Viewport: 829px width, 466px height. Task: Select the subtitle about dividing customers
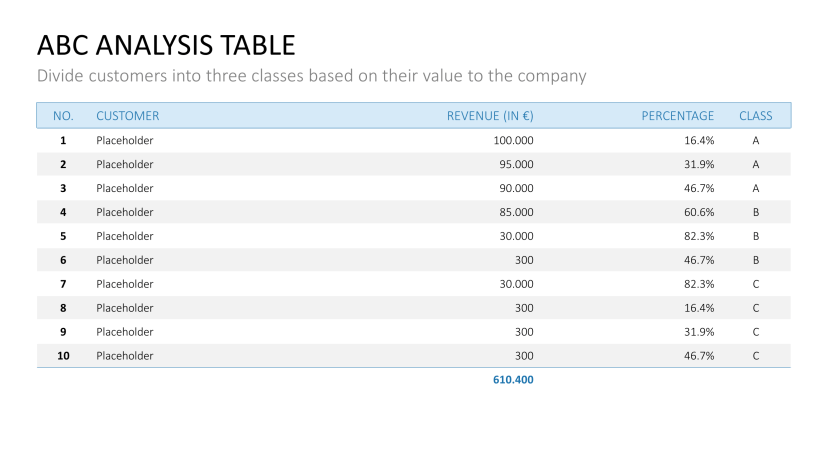pos(311,76)
